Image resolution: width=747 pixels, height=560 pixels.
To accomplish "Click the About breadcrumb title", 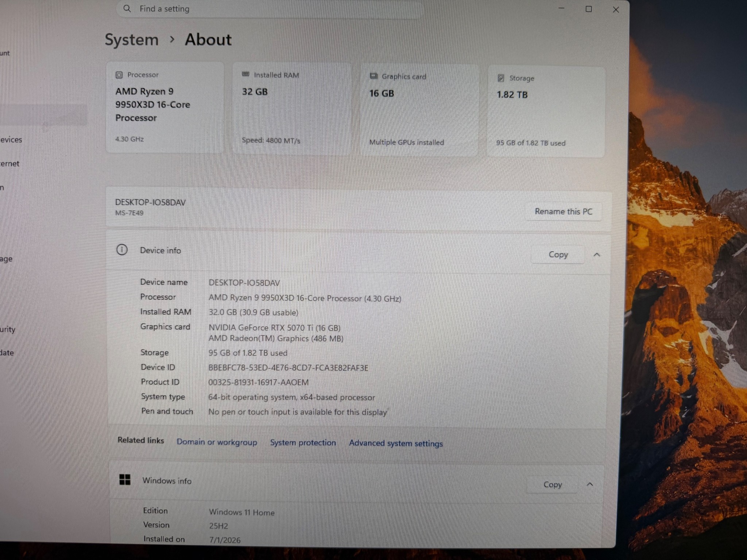I will [208, 39].
